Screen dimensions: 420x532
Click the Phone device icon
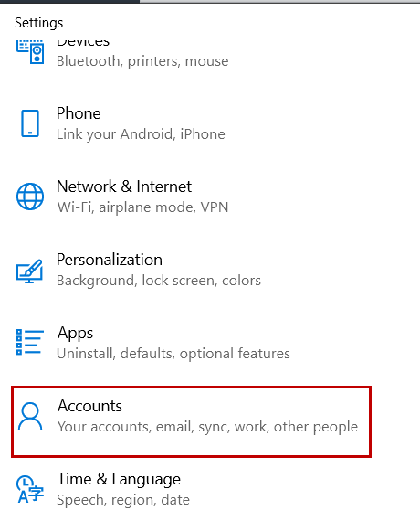click(30, 123)
